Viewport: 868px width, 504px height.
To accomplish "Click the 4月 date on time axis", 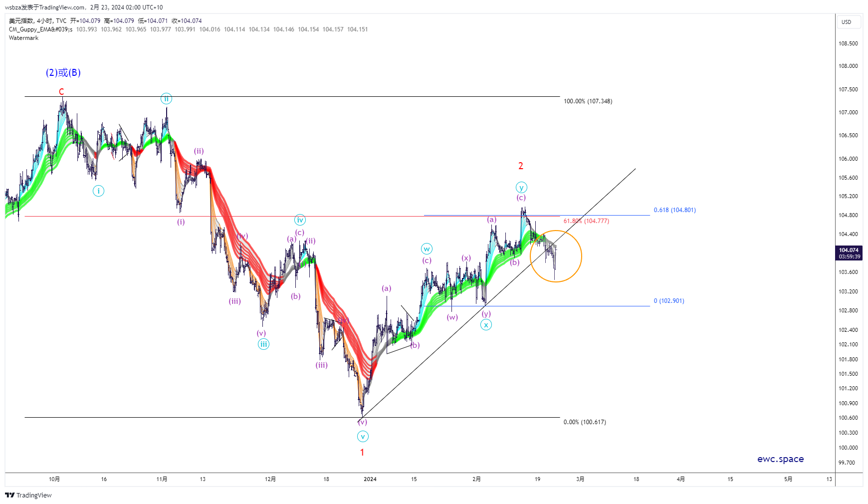I will [681, 479].
